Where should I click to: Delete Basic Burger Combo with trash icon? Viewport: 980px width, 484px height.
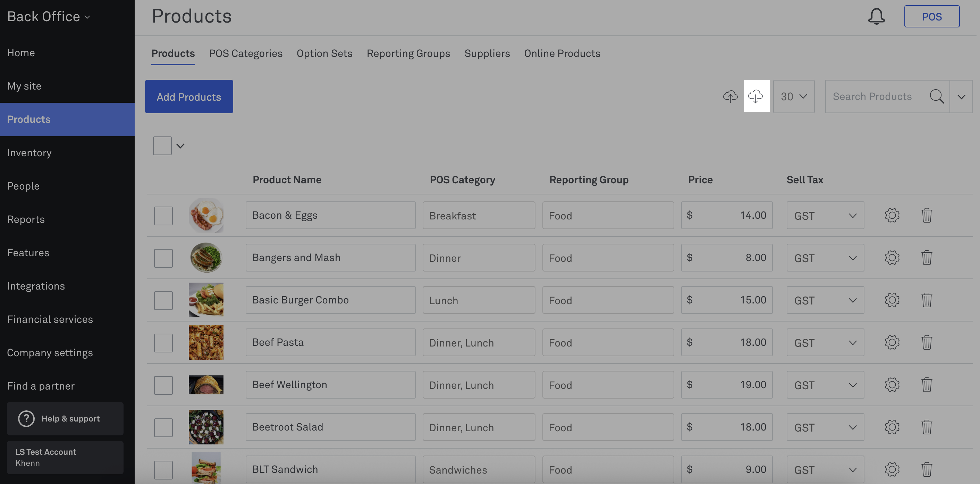(926, 300)
